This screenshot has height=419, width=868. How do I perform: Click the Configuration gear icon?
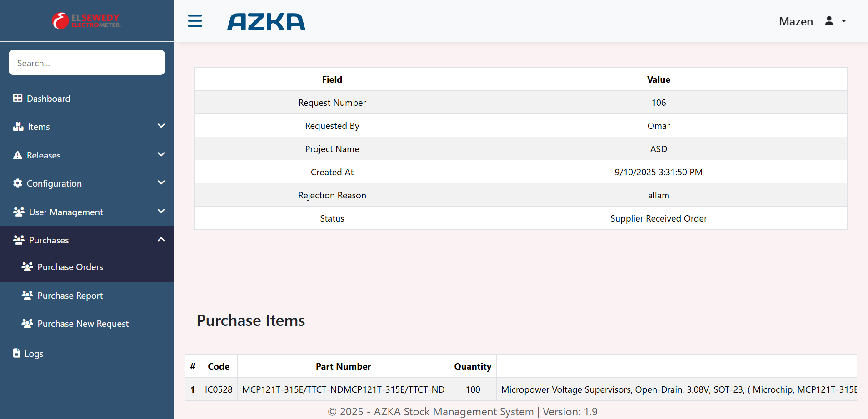18,183
